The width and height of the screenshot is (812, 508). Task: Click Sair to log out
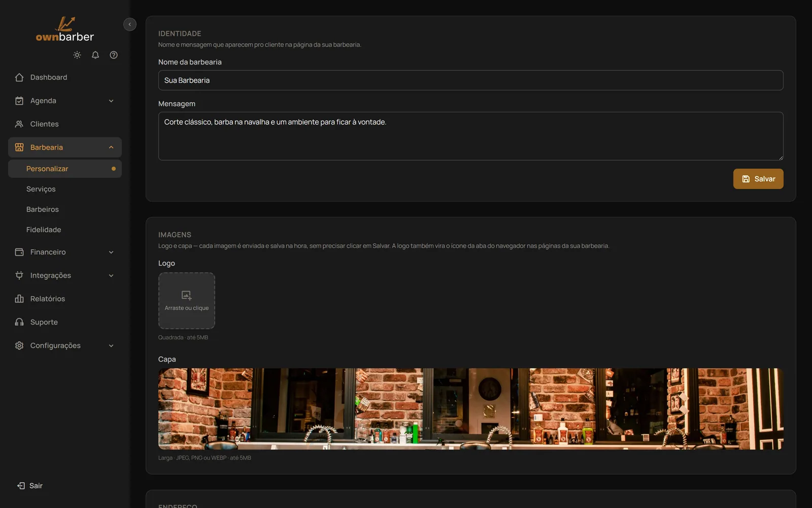pyautogui.click(x=30, y=486)
